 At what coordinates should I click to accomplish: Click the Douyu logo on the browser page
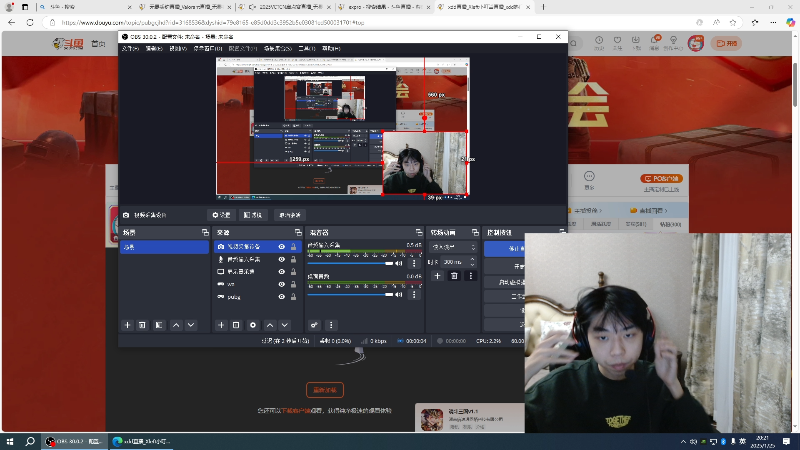coord(68,44)
